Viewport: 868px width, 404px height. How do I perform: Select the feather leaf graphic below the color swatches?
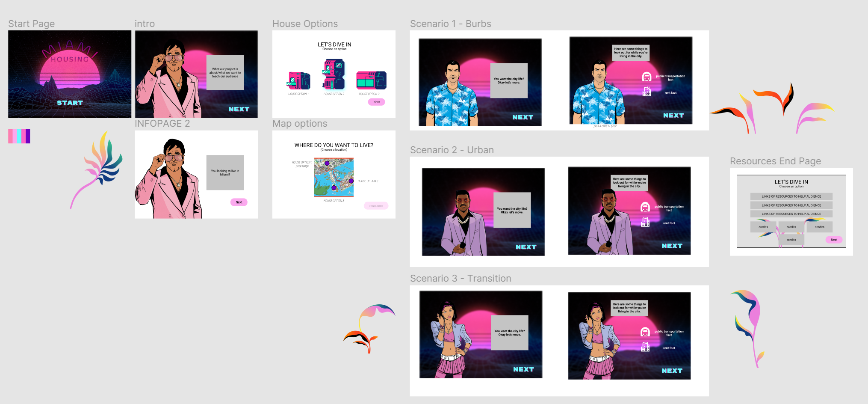(96, 170)
